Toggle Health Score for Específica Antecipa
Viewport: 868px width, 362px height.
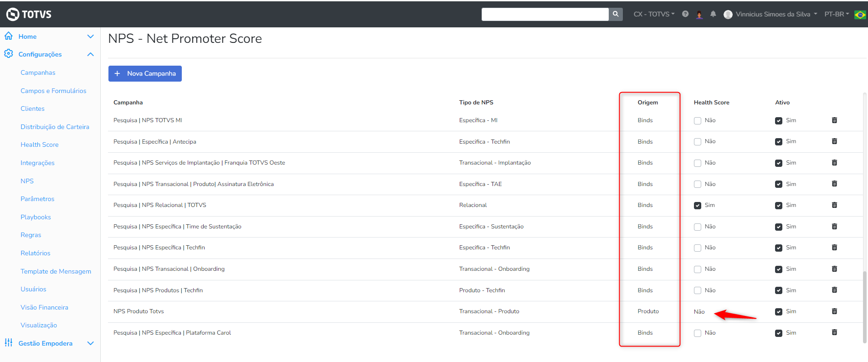[698, 142]
